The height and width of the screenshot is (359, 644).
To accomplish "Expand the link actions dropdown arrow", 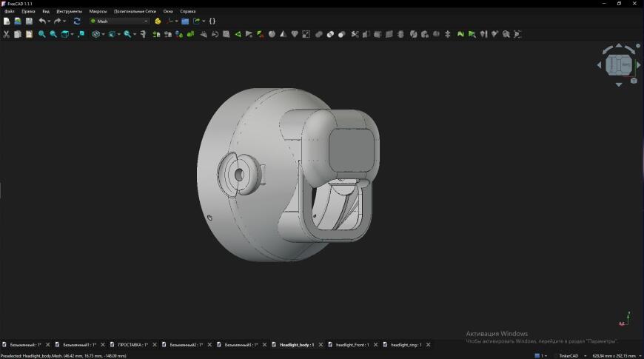I will click(x=204, y=21).
